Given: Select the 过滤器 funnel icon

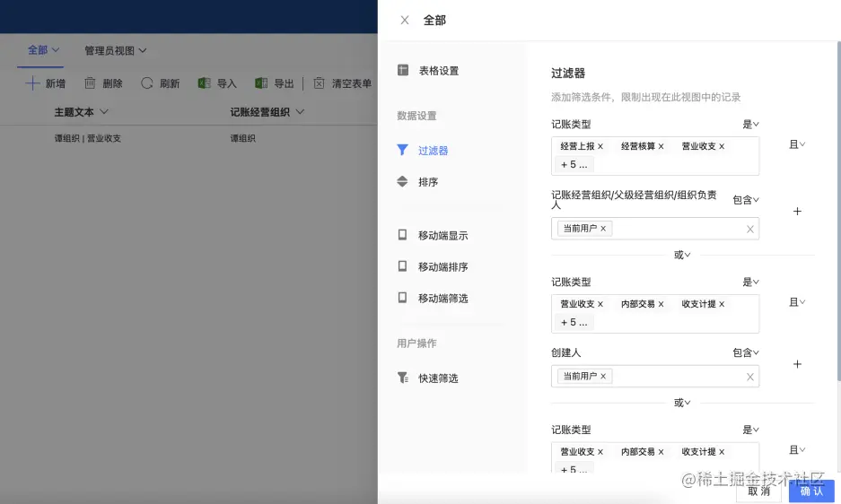Looking at the screenshot, I should (402, 150).
